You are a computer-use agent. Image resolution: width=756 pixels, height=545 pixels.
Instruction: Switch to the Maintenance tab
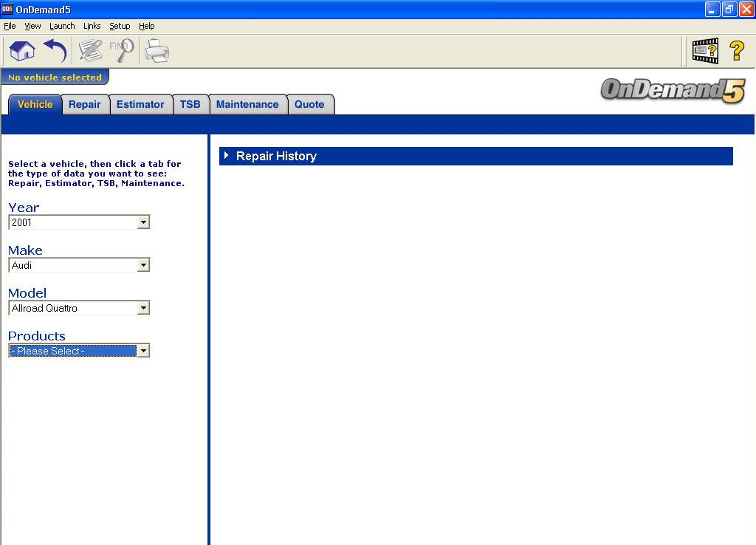coord(247,104)
